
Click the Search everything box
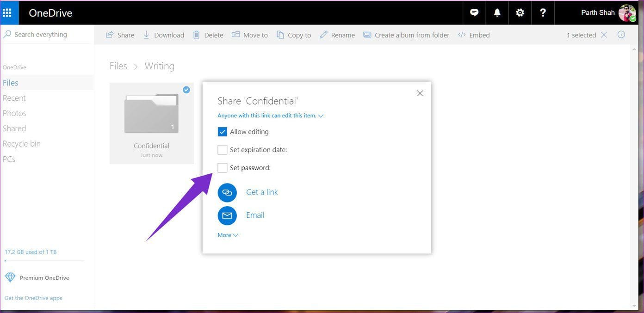pos(46,35)
